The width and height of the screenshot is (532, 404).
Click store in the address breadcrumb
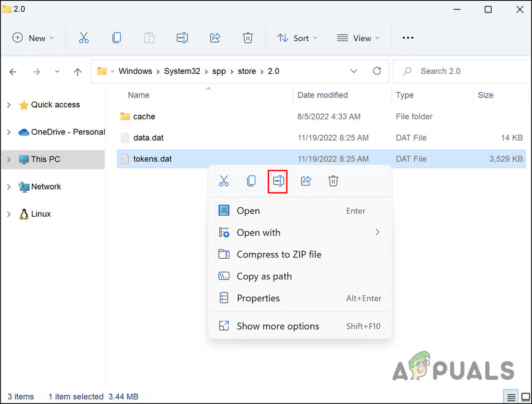[x=246, y=71]
